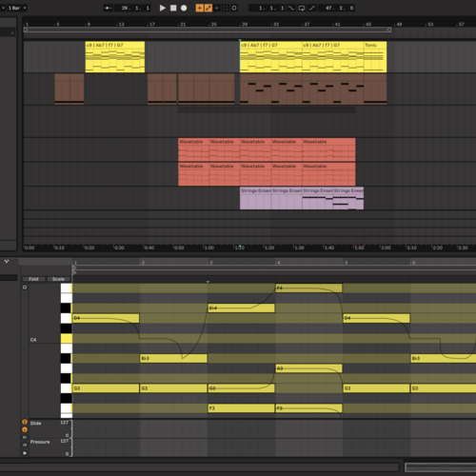This screenshot has height=476, width=476.
Task: Click the 2:00 mark on the time ruler
Action: pyautogui.click(x=386, y=248)
